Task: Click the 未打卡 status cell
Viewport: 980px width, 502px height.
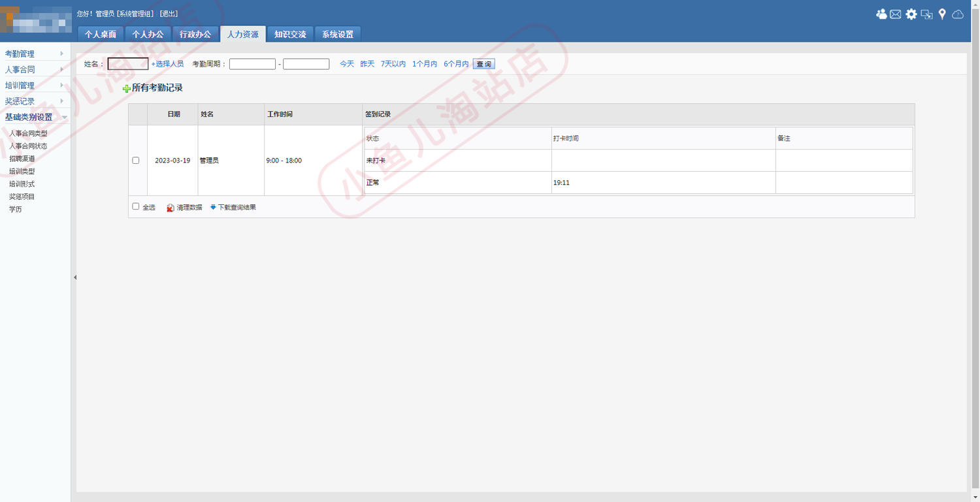Action: [458, 161]
